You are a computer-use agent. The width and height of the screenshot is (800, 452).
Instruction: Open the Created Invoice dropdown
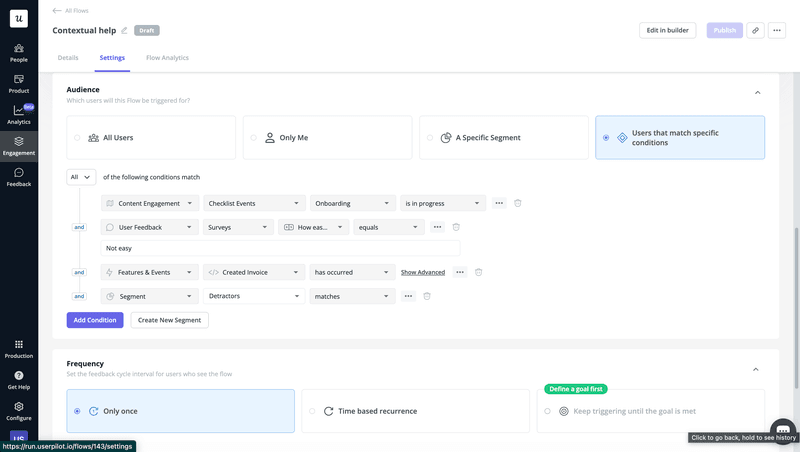point(254,272)
